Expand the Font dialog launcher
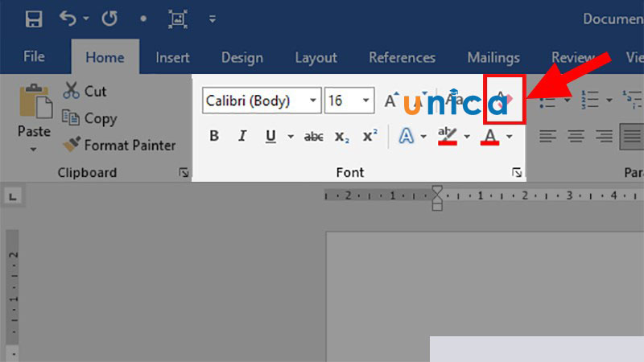The image size is (644, 362). [x=516, y=172]
